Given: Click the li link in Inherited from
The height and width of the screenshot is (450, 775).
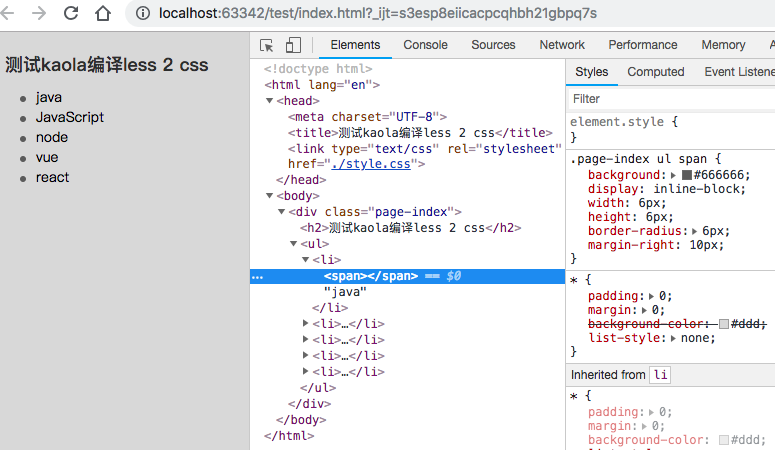Looking at the screenshot, I should point(660,375).
